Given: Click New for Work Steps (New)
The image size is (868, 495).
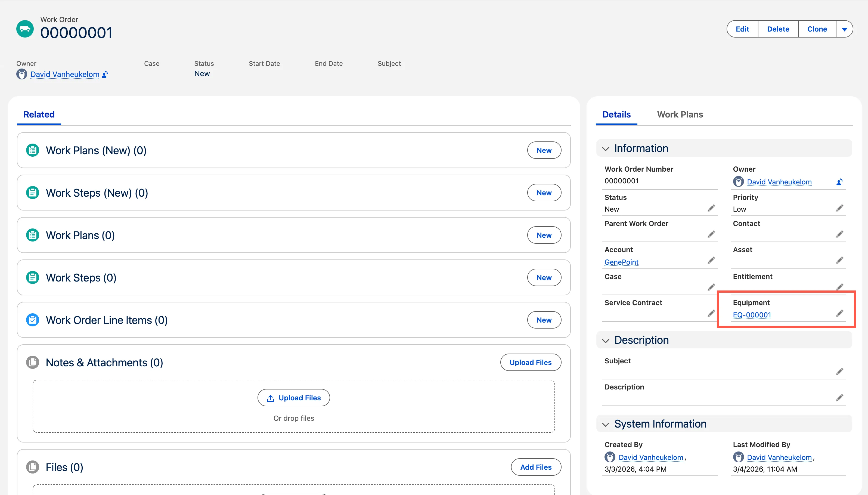Looking at the screenshot, I should click(544, 193).
